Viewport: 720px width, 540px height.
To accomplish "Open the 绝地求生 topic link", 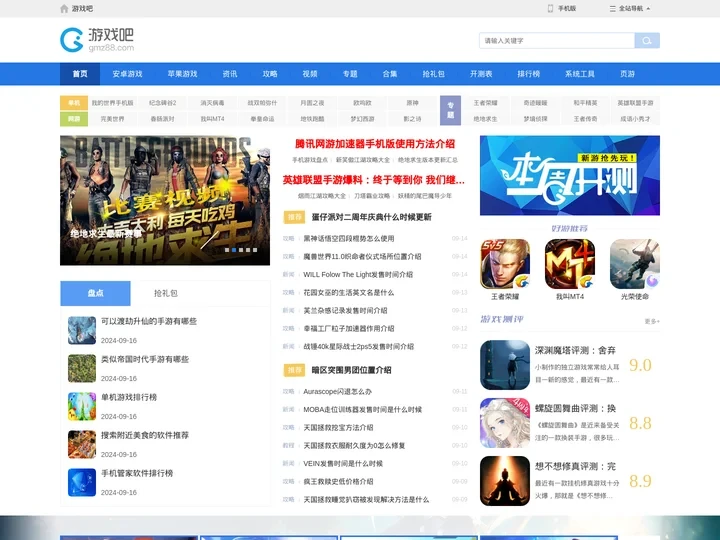I will coord(485,118).
